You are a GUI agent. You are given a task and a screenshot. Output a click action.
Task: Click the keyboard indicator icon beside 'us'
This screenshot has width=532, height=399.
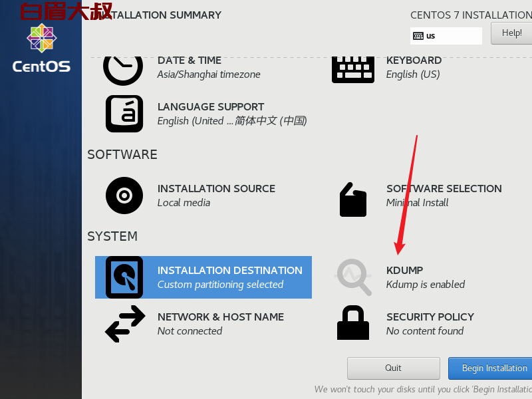tap(418, 36)
